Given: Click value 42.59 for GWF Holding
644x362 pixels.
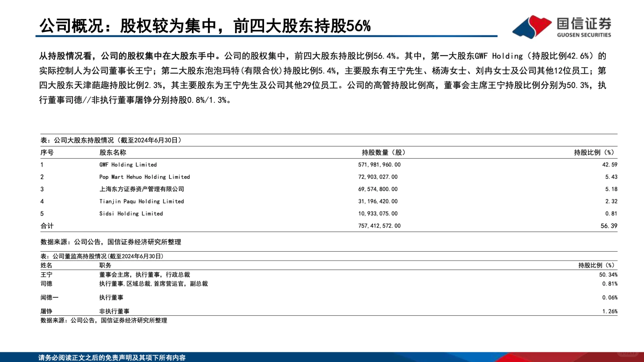Looking at the screenshot, I should pos(610,165).
